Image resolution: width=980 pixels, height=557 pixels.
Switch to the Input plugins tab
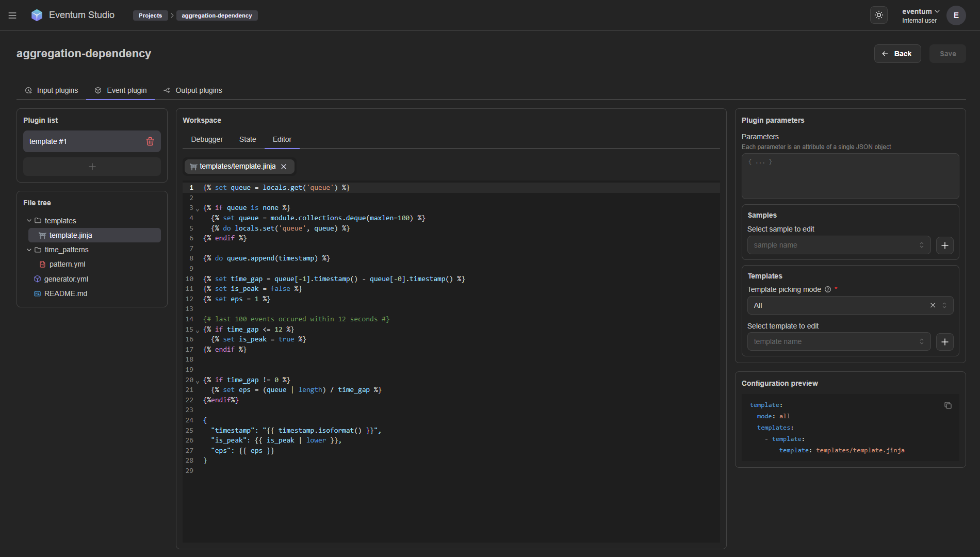click(x=52, y=90)
